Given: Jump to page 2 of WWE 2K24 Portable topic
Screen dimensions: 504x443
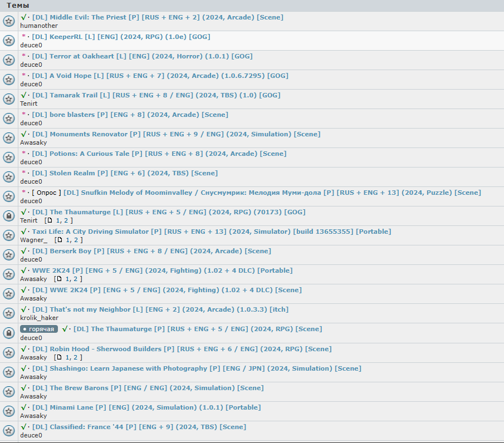Looking at the screenshot, I should tap(76, 279).
